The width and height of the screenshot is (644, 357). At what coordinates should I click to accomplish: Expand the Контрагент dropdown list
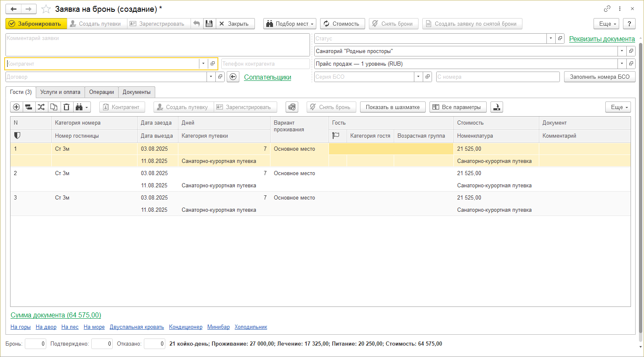click(x=203, y=64)
